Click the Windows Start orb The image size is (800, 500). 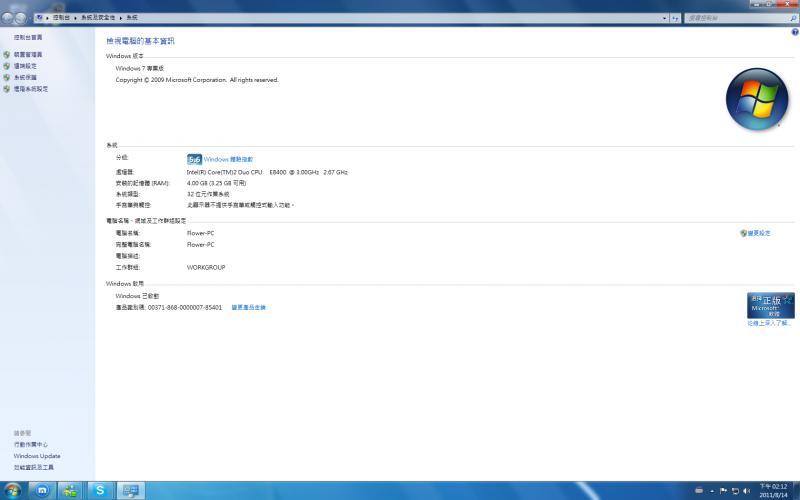[x=12, y=490]
